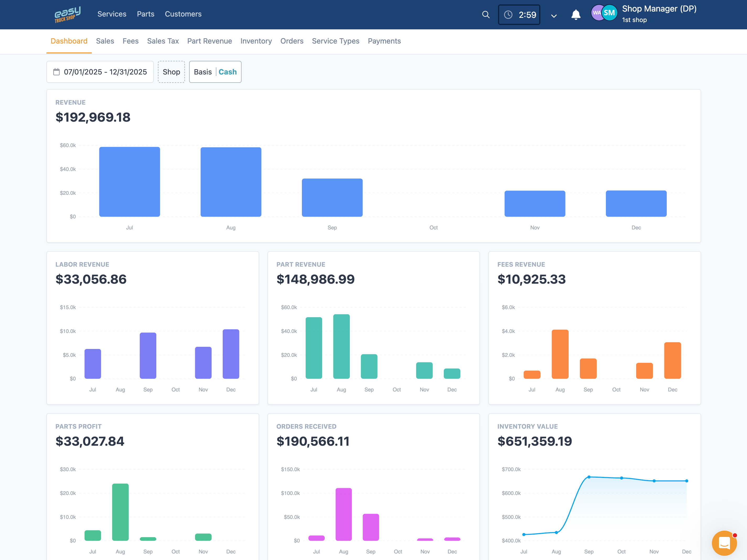This screenshot has width=747, height=560.
Task: Click the Dec bar in Labor Revenue chart
Action: click(x=231, y=354)
